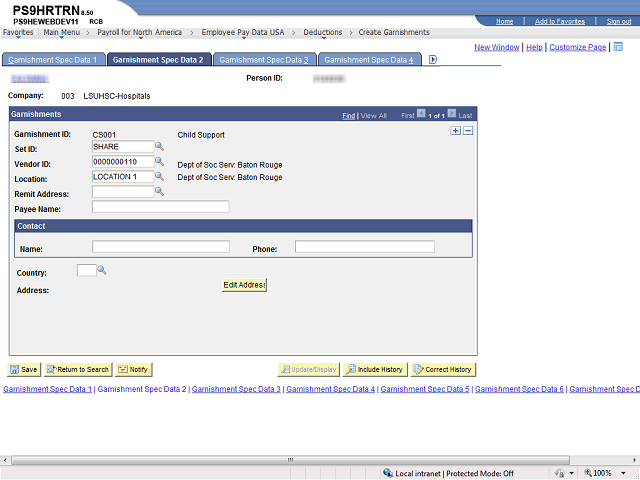Screen dimensions: 640x480
Task: Show next garnishment row arrow
Action: 451,113
